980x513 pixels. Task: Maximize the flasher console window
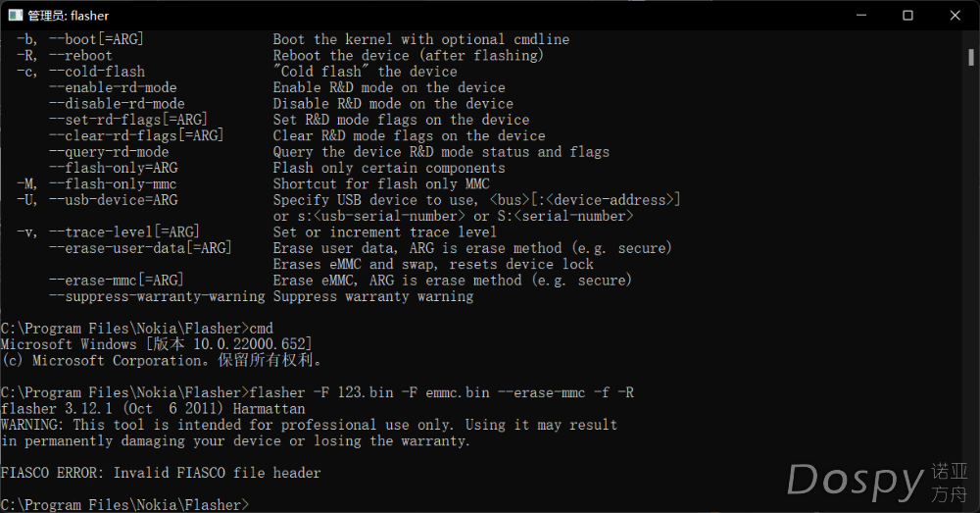coord(908,15)
